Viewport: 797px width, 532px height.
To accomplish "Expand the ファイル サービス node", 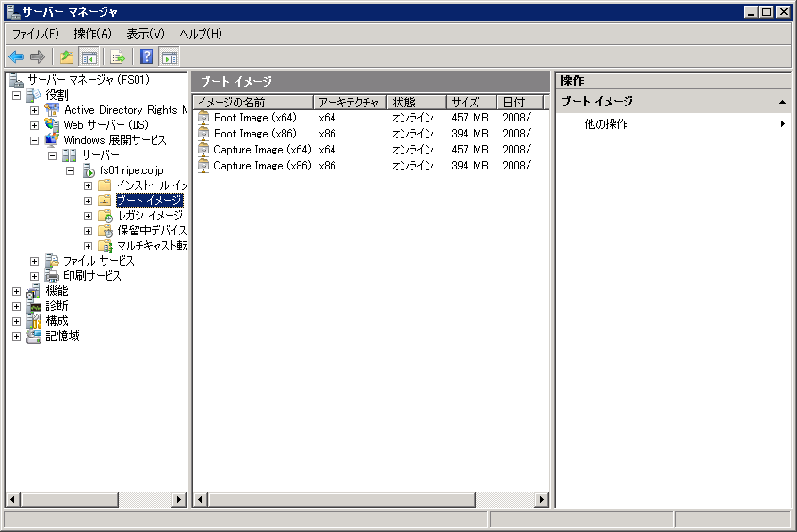I will click(35, 261).
